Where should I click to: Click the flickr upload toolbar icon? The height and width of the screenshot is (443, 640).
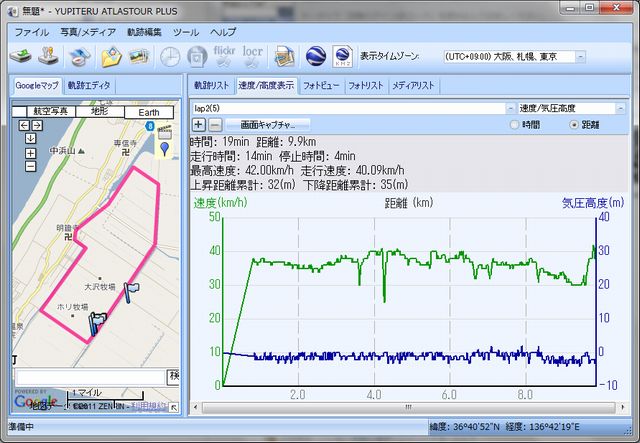coord(224,56)
